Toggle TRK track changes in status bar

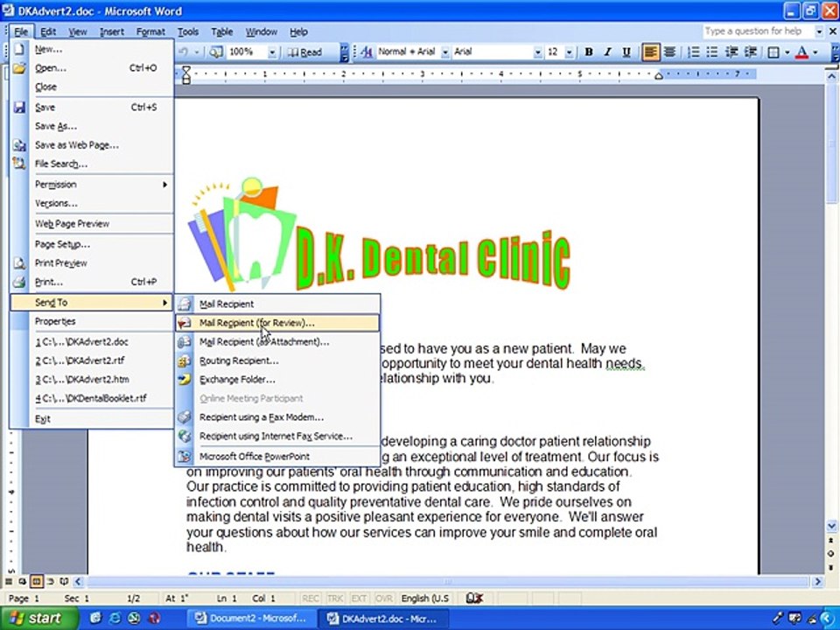click(x=335, y=598)
